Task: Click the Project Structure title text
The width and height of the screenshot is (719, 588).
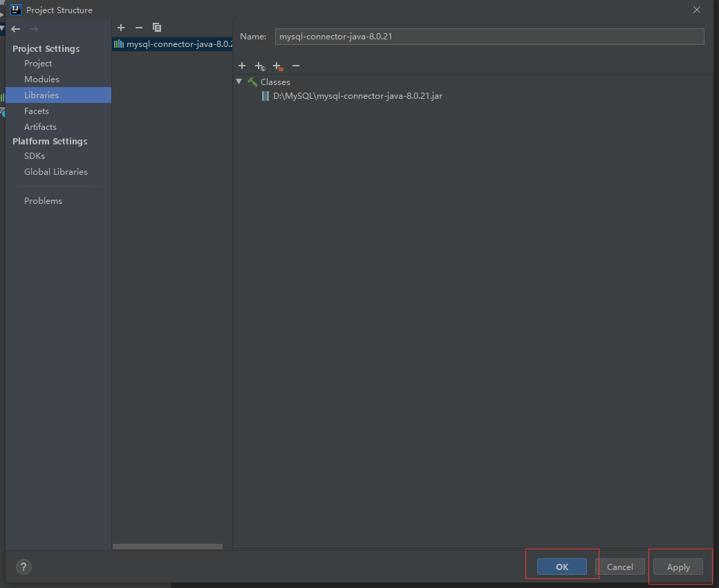Action: (x=59, y=10)
